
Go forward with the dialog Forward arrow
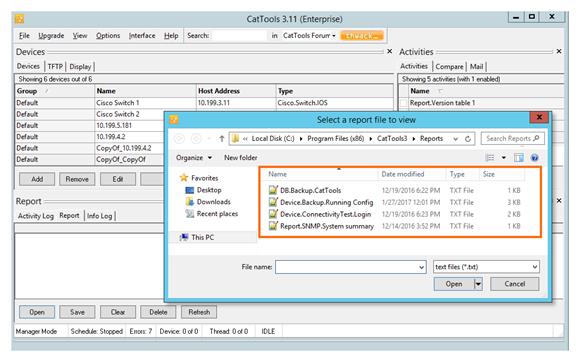coord(196,139)
